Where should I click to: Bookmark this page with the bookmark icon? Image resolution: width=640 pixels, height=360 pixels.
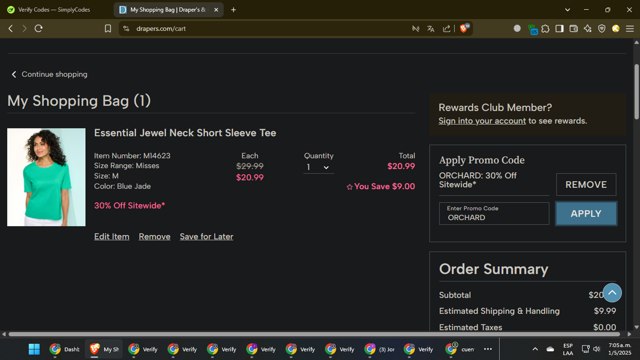108,29
